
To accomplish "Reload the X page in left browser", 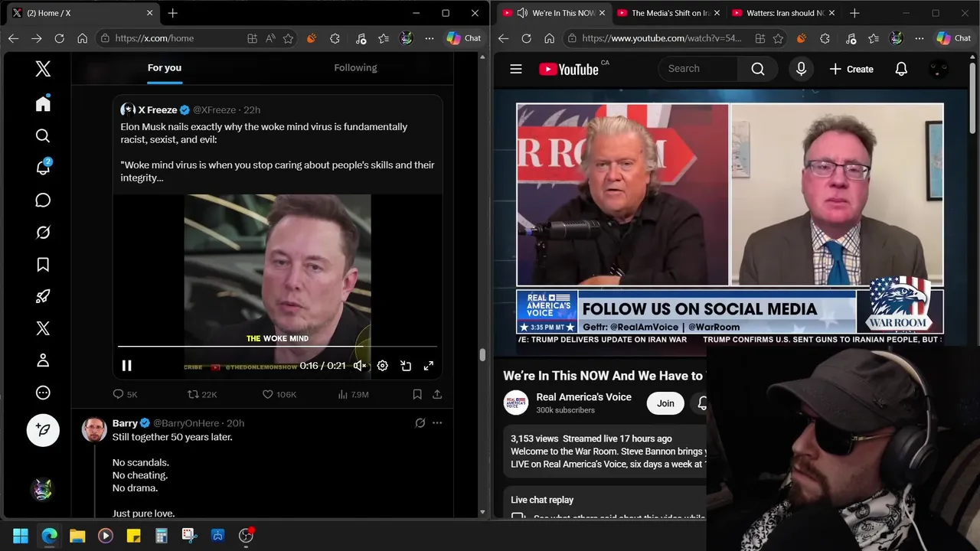I will [x=59, y=38].
